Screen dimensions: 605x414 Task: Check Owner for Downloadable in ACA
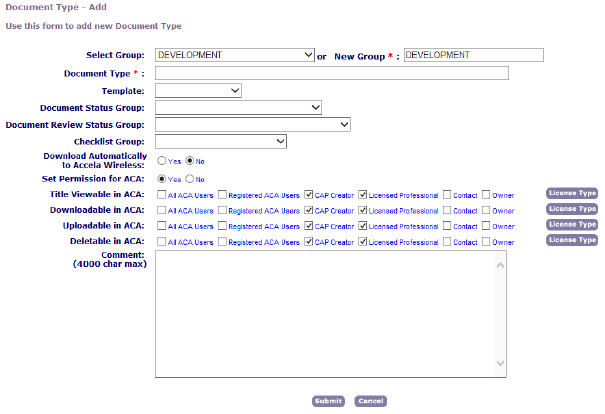486,210
